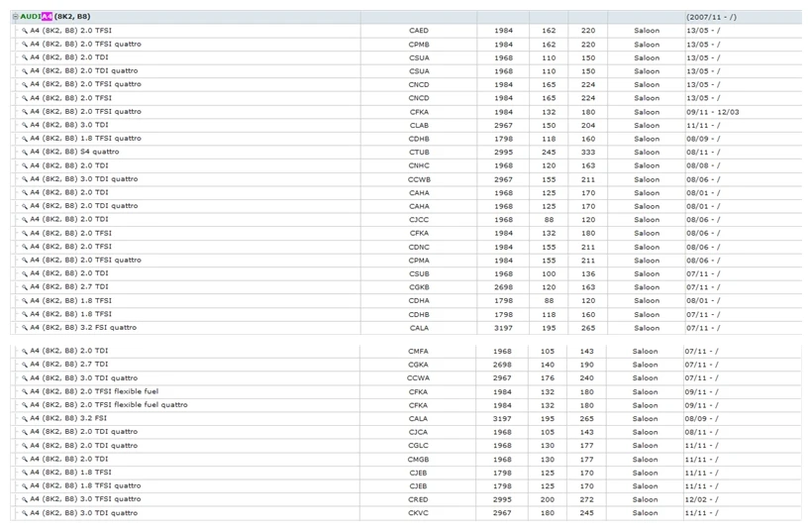Viewport: 812px width, 531px height.
Task: Click magnifier icon on the CMGB 2.0 TDI row
Action: tap(25, 459)
